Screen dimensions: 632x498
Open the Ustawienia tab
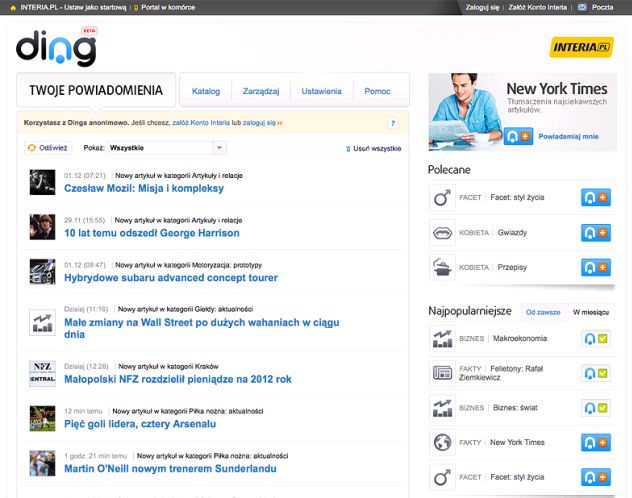click(x=322, y=91)
